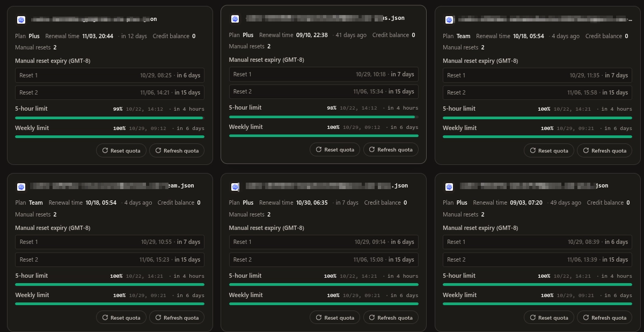Click Weekly limit bar on card renewing 09/03, 07:20
The image size is (644, 332).
(x=538, y=304)
